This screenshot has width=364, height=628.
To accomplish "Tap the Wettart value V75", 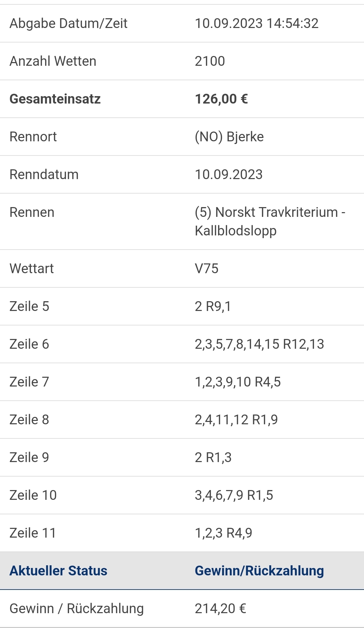I will pyautogui.click(x=207, y=269).
